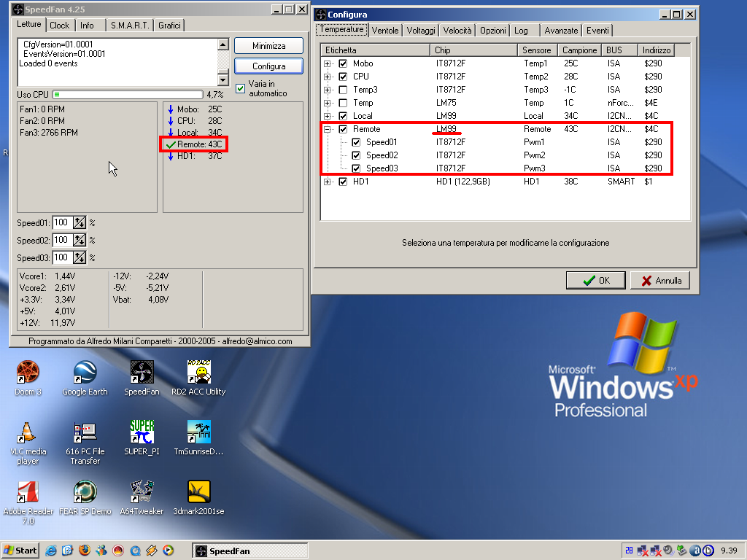Launch MSN Messenger from quick launch
747x560 pixels.
point(101,551)
